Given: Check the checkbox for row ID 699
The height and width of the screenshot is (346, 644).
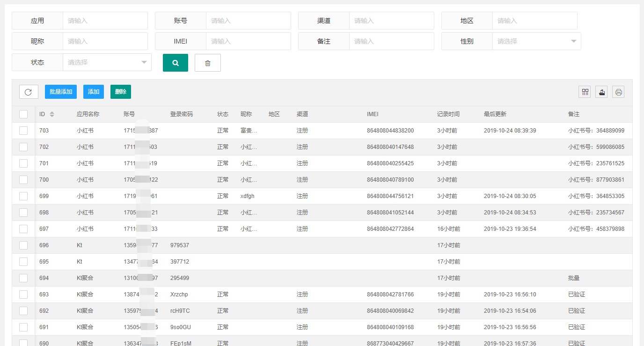Looking at the screenshot, I should pos(23,196).
